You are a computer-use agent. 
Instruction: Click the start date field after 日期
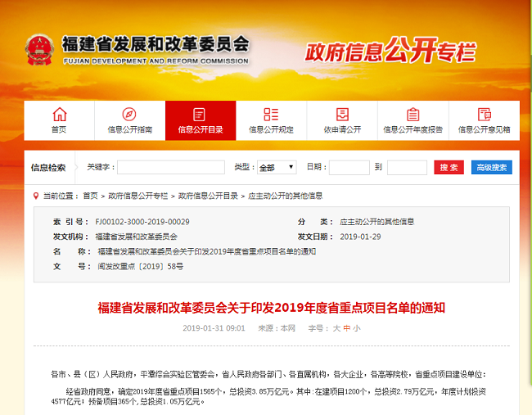click(349, 168)
